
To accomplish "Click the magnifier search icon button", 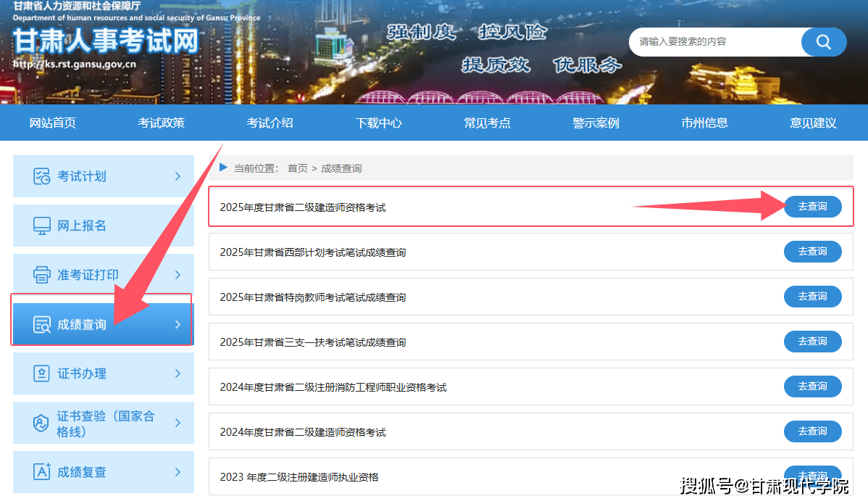I will pyautogui.click(x=823, y=42).
